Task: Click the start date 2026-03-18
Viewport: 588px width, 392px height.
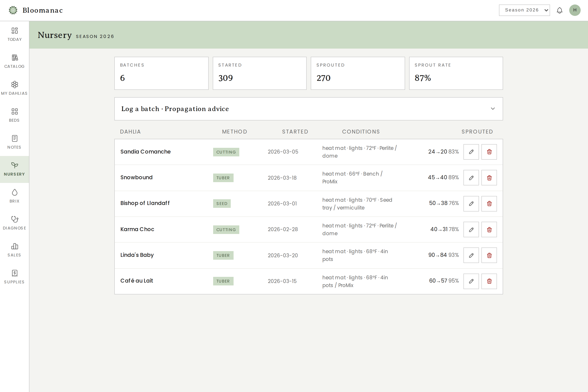Action: pos(282,178)
